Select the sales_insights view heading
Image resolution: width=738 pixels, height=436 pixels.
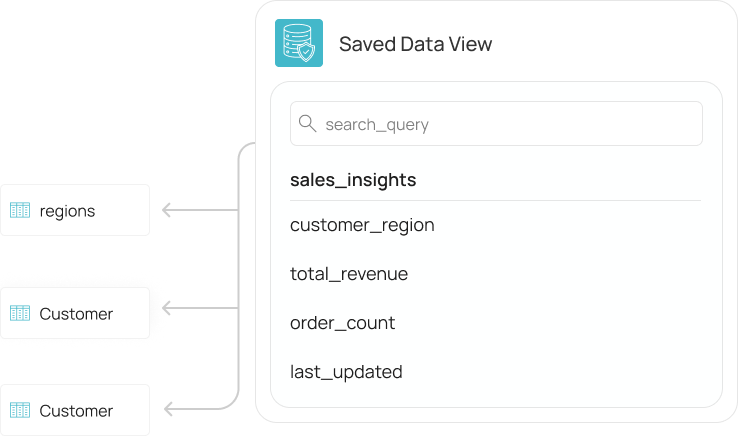353,180
